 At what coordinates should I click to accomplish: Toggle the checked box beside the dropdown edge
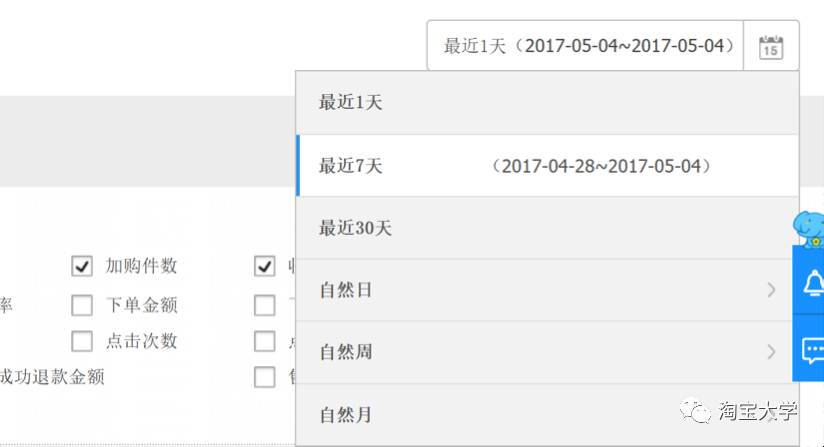pyautogui.click(x=264, y=266)
